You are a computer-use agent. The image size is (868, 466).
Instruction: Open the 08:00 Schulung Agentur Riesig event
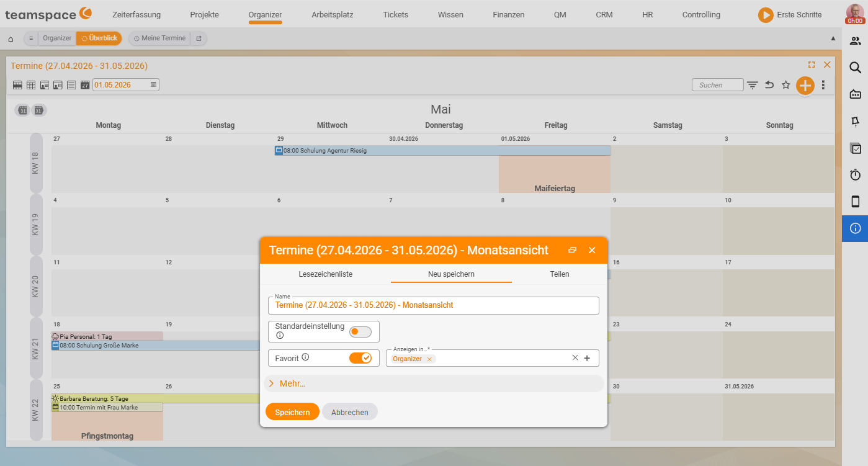click(x=443, y=150)
